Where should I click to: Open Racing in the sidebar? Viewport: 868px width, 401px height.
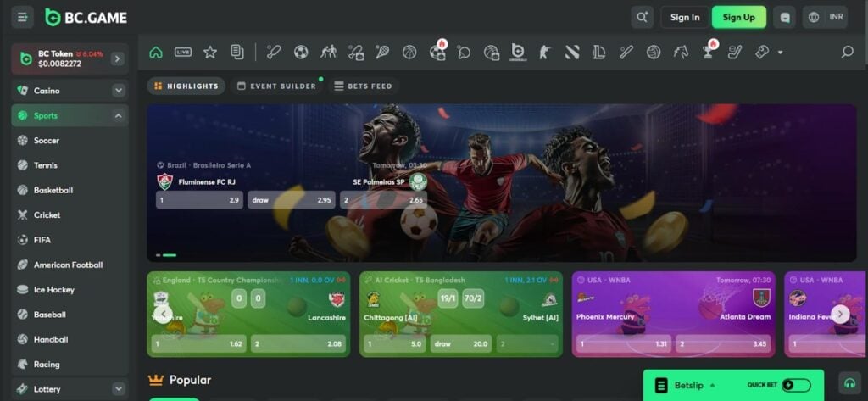(70, 365)
